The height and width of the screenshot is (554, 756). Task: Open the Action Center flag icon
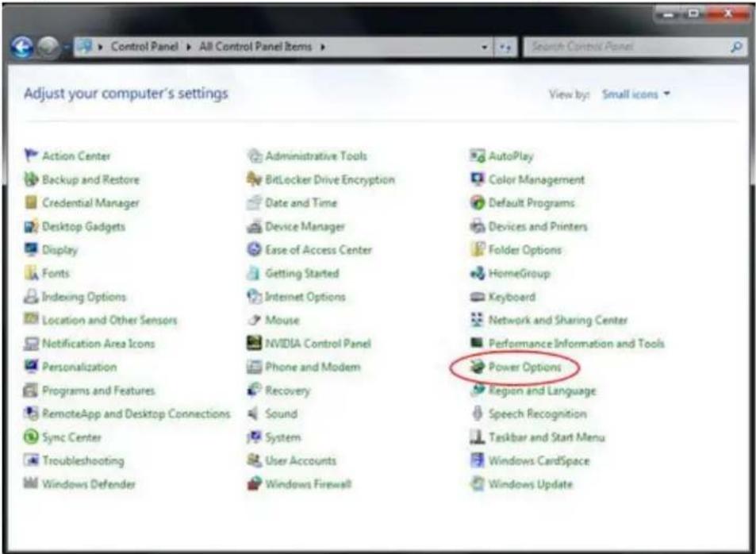click(31, 156)
